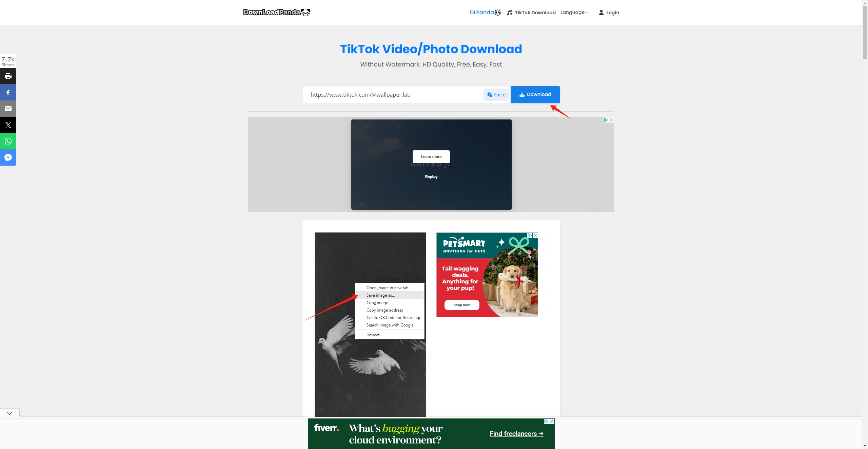Viewport: 868px width, 449px height.
Task: Click the WhatsApp share icon
Action: pyautogui.click(x=8, y=141)
